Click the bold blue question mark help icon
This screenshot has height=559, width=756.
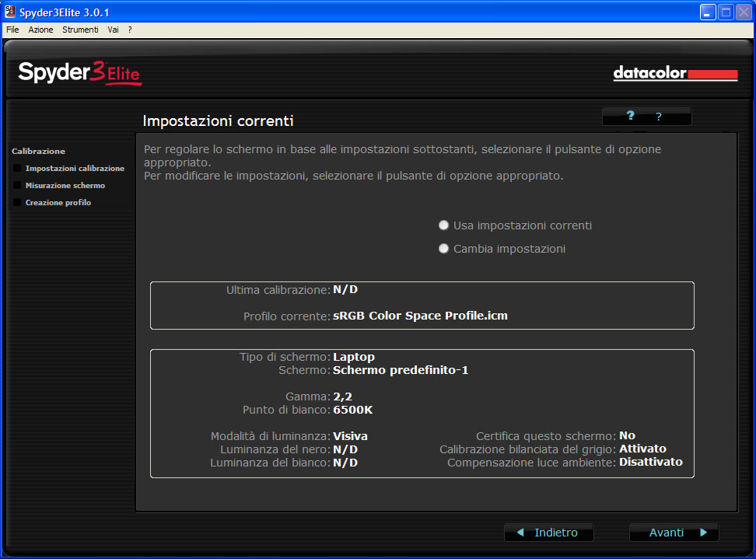[x=630, y=116]
